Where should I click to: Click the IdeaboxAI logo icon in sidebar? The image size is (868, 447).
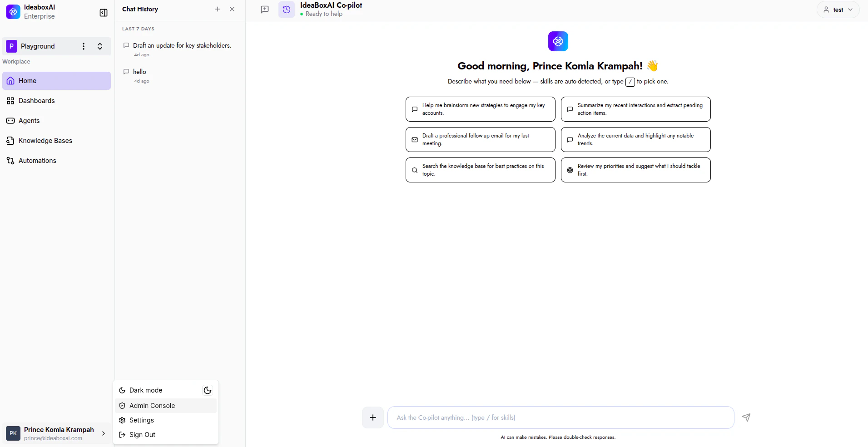tap(13, 12)
